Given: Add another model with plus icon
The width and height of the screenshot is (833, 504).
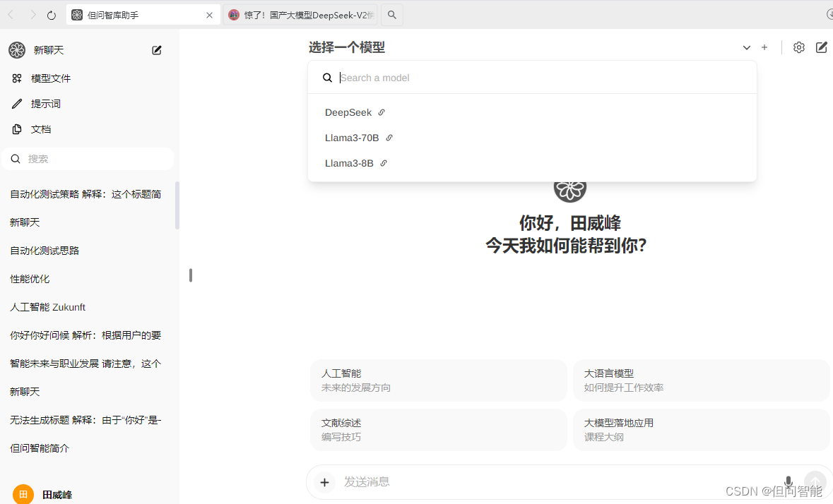Looking at the screenshot, I should coord(764,47).
